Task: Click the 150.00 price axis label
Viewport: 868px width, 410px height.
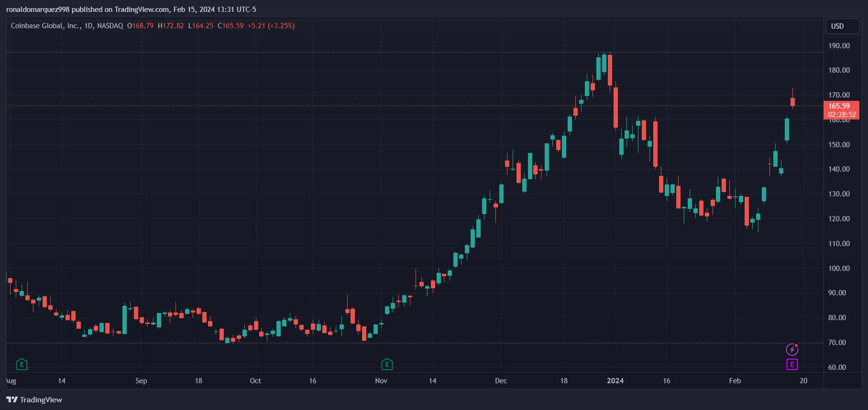Action: pos(839,145)
